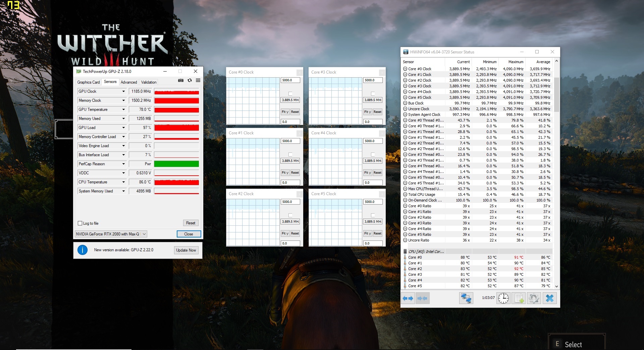Open HWiNFO sensor settings gear
Screen dimensions: 644x350
pyautogui.click(x=534, y=298)
